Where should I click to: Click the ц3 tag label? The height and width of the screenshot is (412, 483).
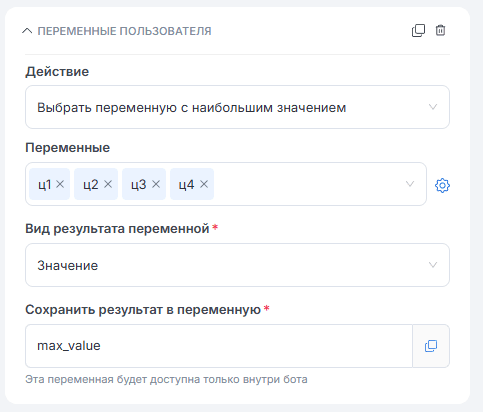139,184
